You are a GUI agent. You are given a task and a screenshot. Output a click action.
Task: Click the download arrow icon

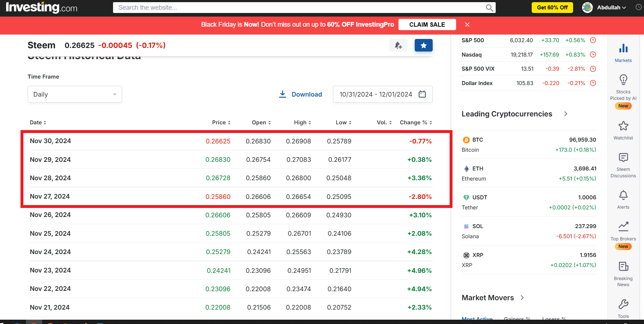tap(283, 94)
